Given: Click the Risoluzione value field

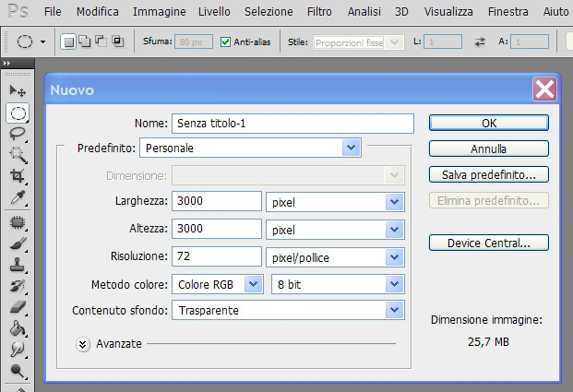Looking at the screenshot, I should tap(217, 256).
